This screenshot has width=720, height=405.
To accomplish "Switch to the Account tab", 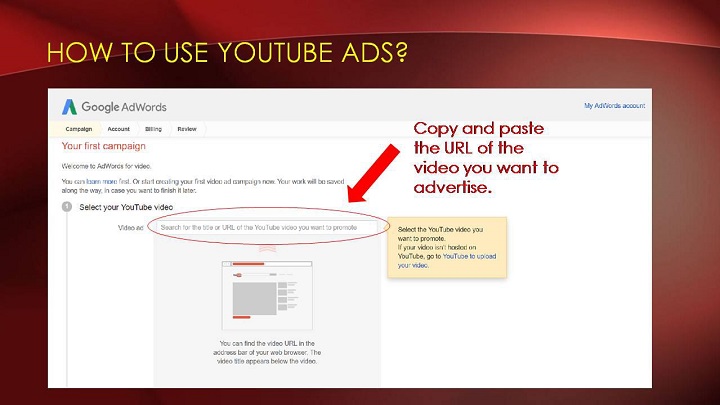I will 118,129.
